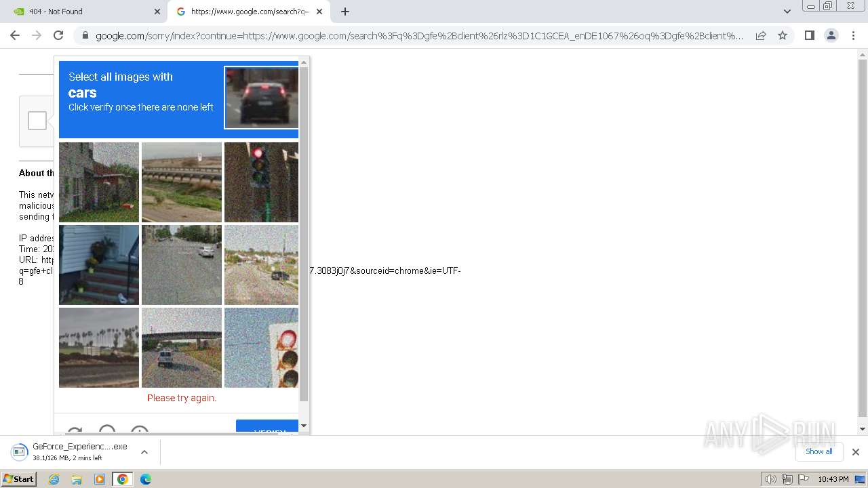Open Action Center flag icon
The height and width of the screenshot is (488, 868).
[x=804, y=479]
